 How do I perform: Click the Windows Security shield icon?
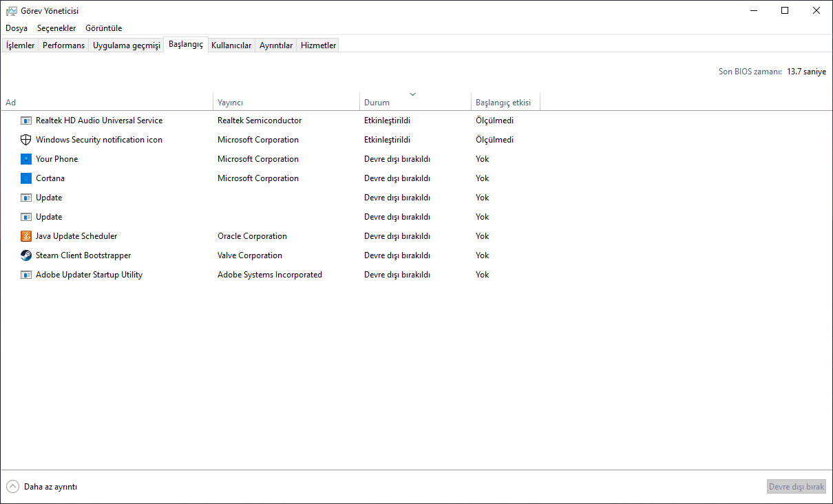pyautogui.click(x=26, y=140)
